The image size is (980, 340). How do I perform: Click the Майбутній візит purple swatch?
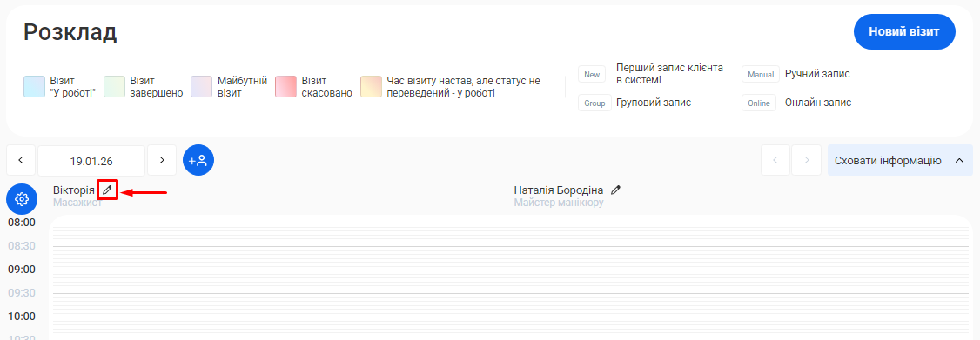[x=202, y=87]
